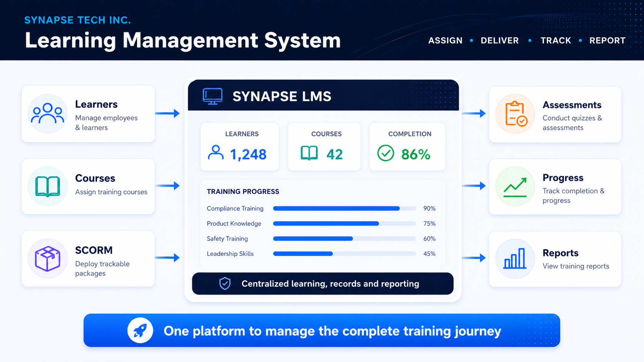
Task: Click the Assessments clipboard icon
Action: point(515,114)
